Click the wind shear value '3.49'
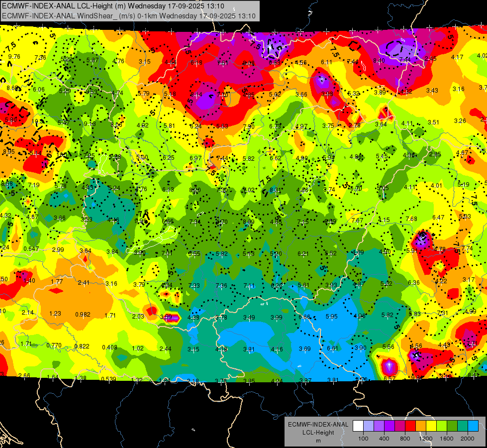This screenshot has width=487, height=448. point(249,318)
